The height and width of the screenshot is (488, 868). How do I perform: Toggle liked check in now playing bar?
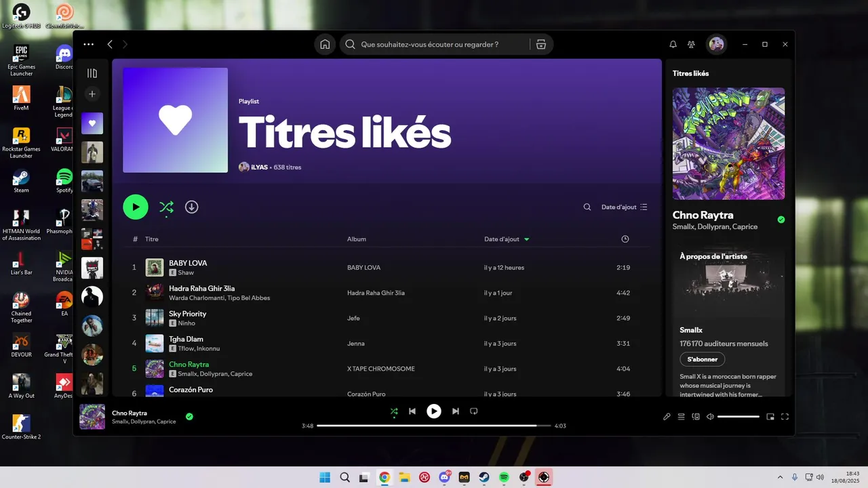[189, 416]
